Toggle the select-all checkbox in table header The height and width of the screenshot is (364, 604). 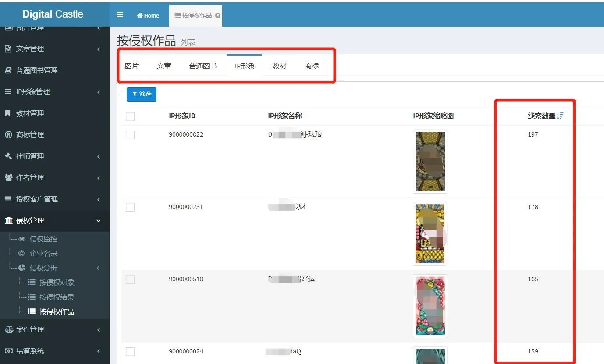tap(130, 117)
